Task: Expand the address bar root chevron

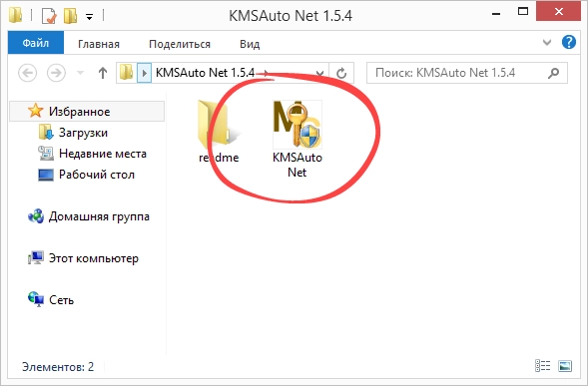Action: point(144,73)
